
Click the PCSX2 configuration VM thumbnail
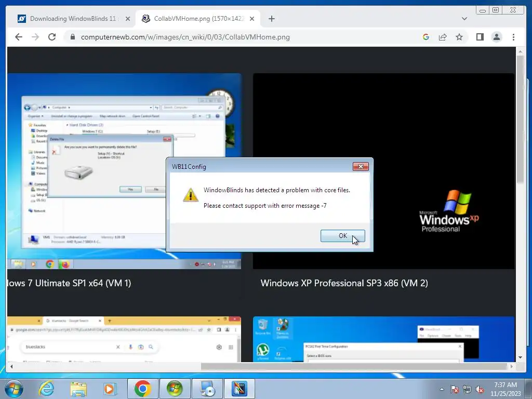pyautogui.click(x=384, y=339)
